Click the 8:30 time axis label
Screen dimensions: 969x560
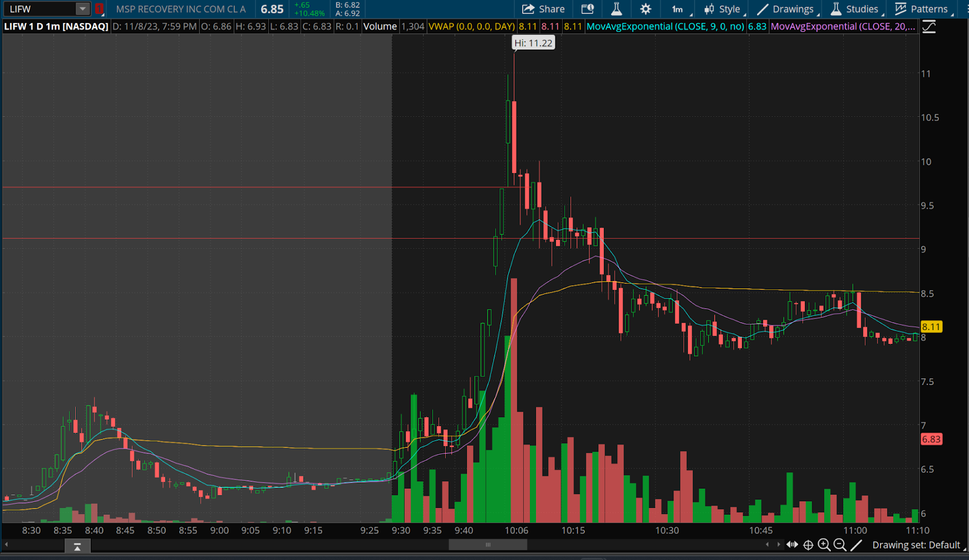31,530
